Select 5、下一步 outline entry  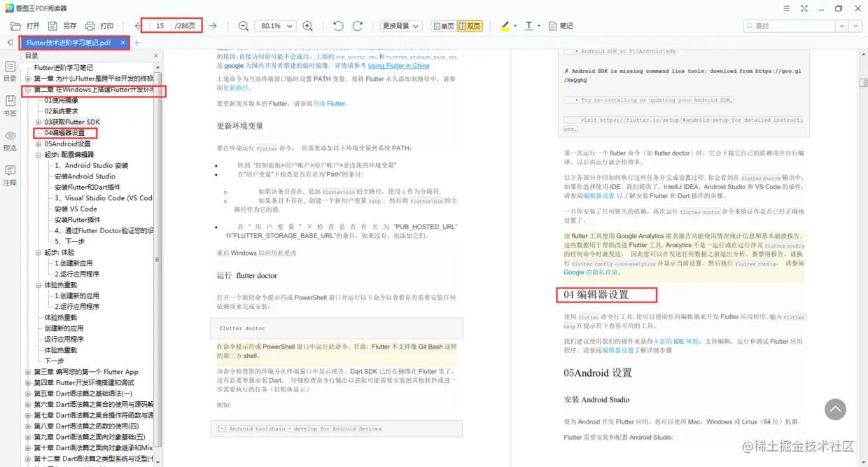click(69, 242)
